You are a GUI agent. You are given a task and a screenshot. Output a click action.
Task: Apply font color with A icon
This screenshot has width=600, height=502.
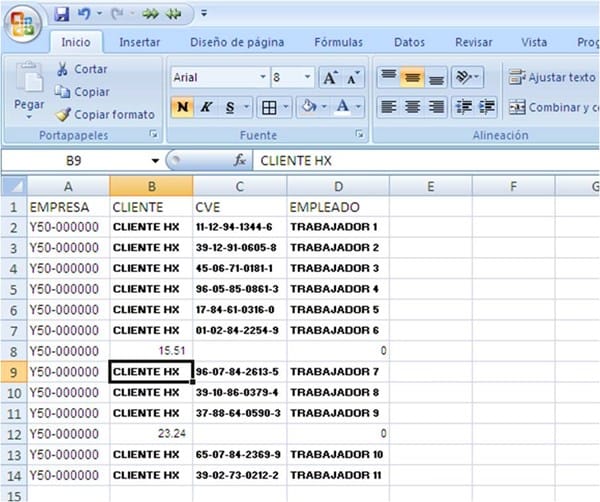pyautogui.click(x=342, y=107)
